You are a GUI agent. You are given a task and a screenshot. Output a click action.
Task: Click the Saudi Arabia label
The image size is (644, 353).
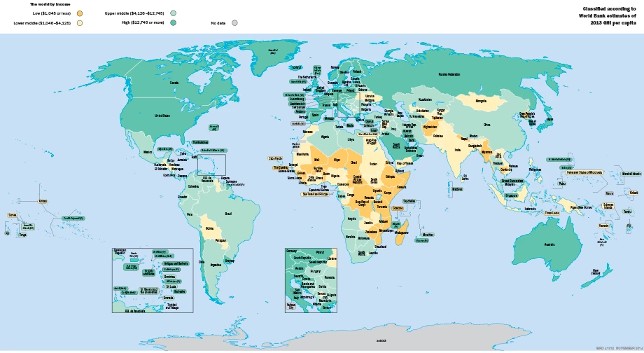point(396,146)
